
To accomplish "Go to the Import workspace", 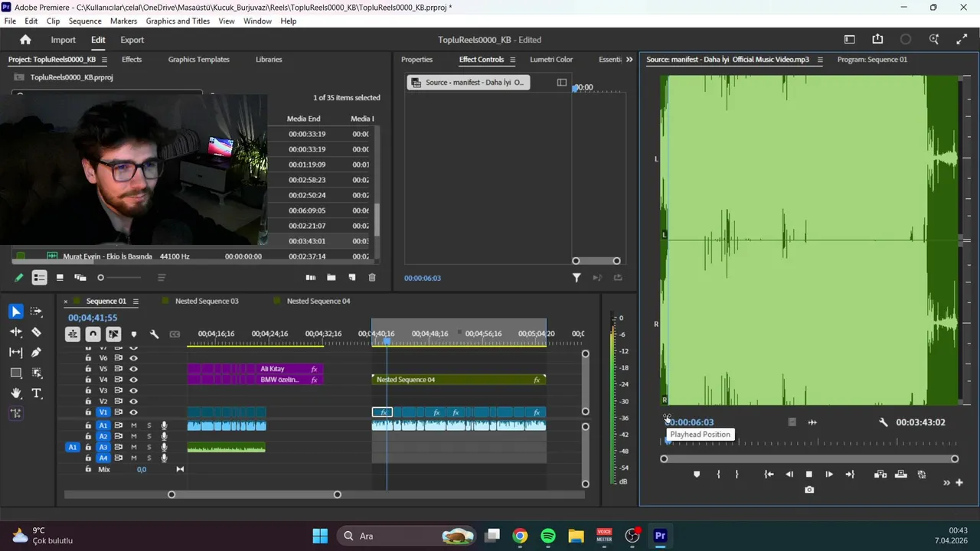I will (63, 40).
